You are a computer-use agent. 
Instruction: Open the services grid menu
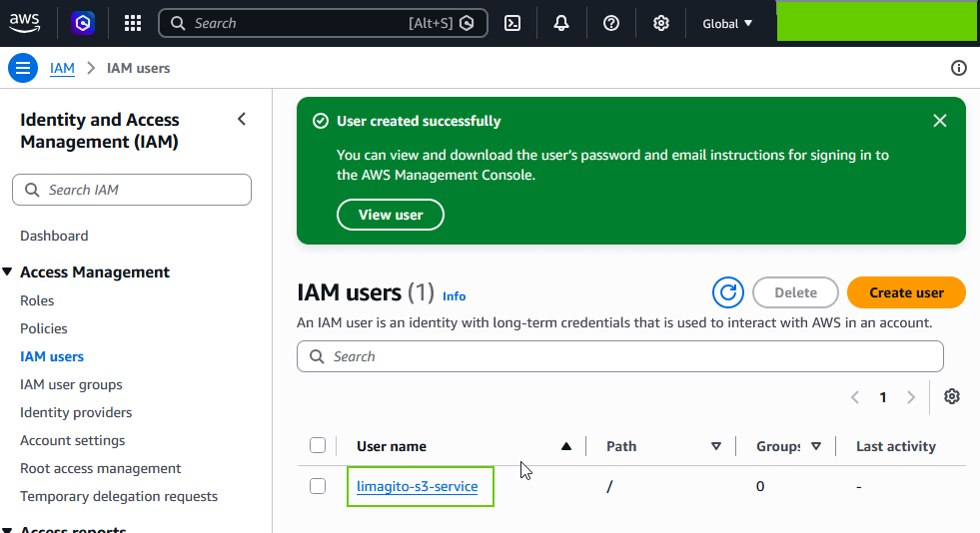133,23
